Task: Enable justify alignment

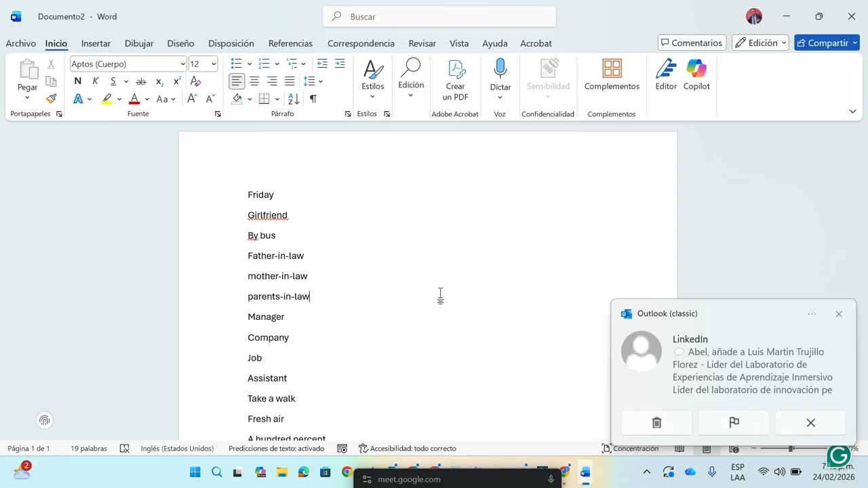Action: (x=290, y=81)
